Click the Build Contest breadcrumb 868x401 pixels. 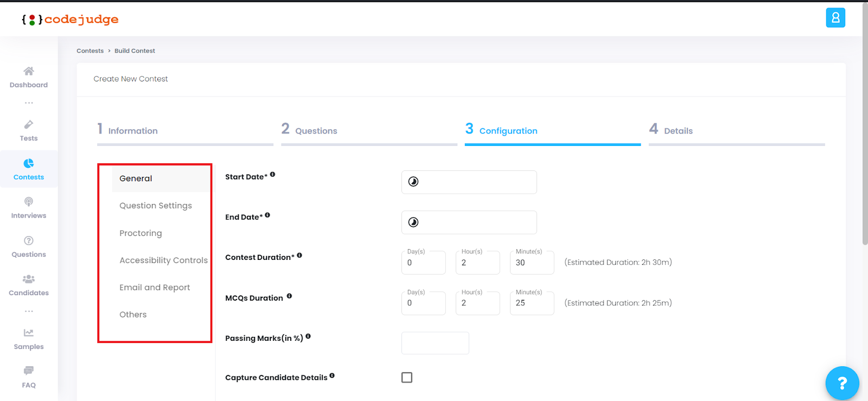click(x=135, y=51)
